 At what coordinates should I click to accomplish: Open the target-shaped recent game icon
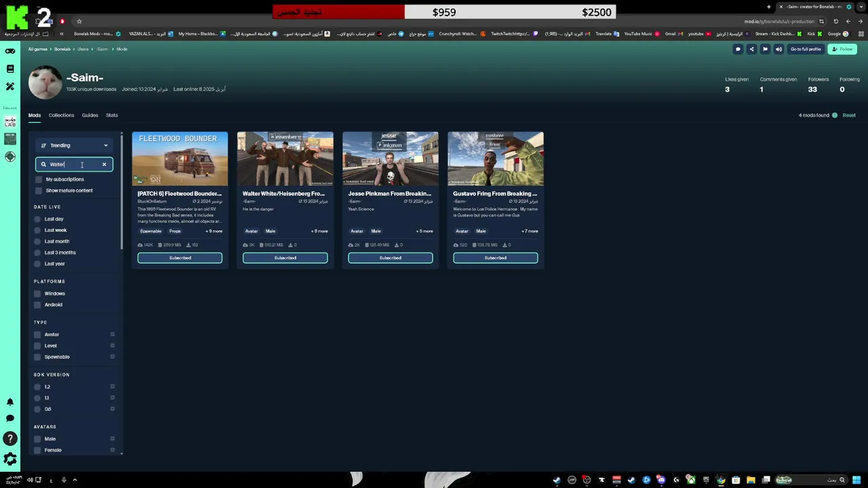pos(10,157)
